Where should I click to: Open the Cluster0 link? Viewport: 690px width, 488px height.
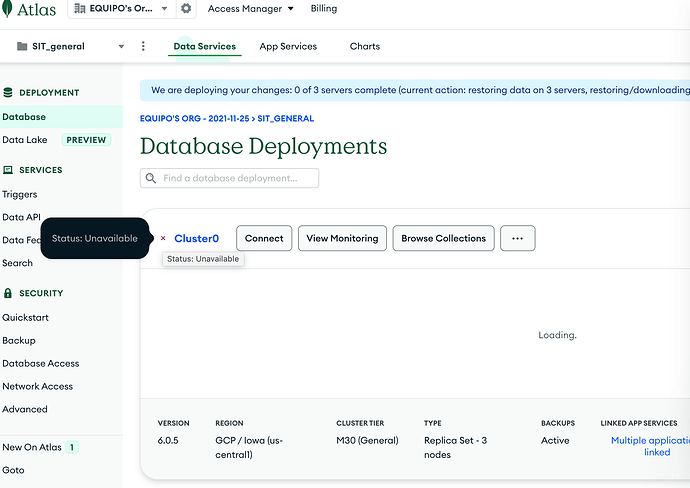[196, 239]
